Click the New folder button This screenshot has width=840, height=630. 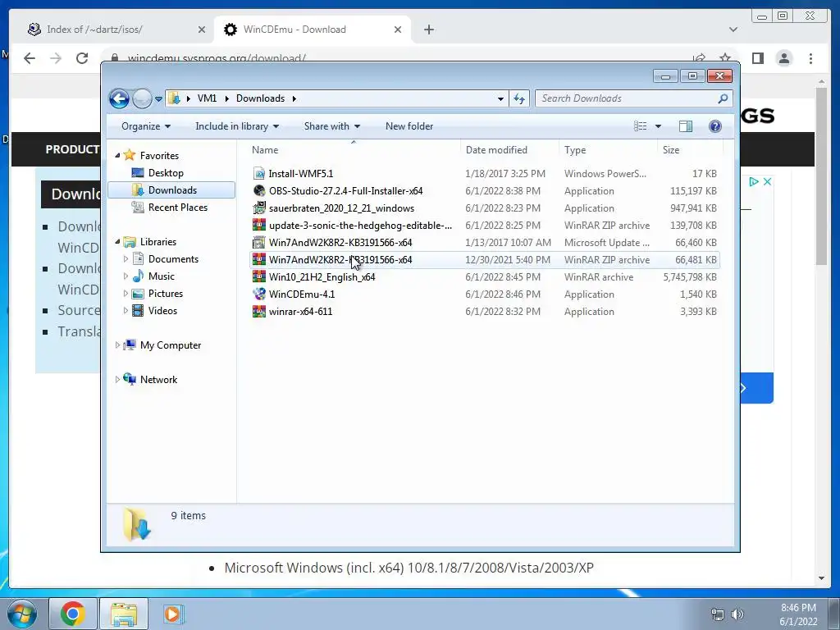(x=409, y=126)
